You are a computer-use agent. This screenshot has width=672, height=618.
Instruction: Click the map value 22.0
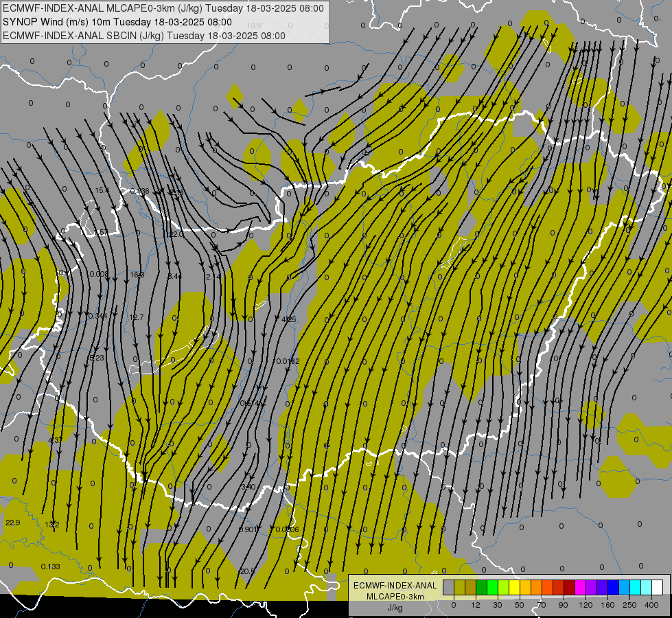176,234
